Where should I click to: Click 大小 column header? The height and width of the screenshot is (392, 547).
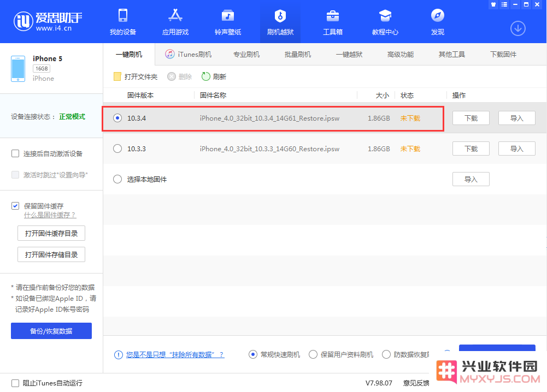click(x=383, y=96)
